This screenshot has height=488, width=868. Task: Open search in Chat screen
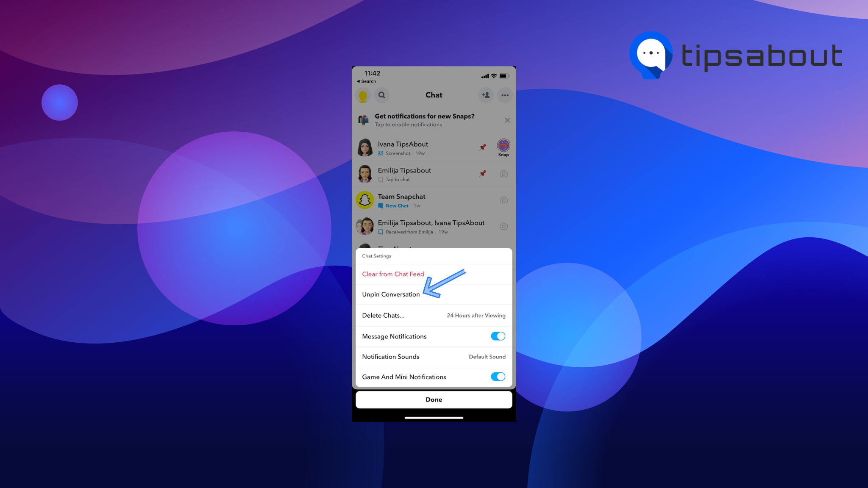[381, 95]
